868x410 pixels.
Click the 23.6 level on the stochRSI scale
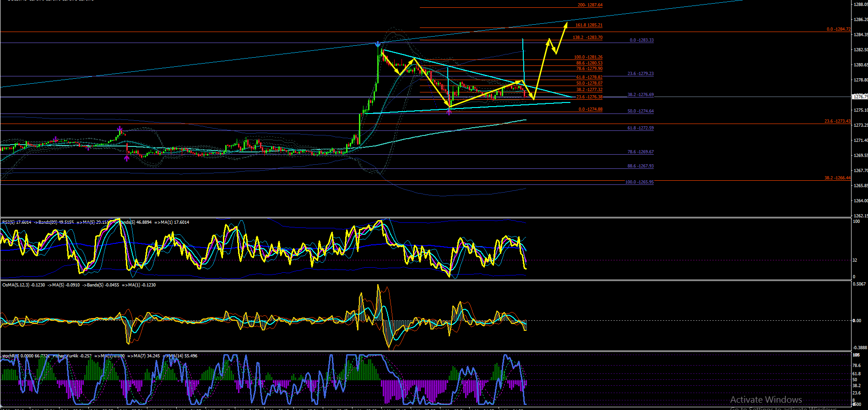click(x=857, y=393)
